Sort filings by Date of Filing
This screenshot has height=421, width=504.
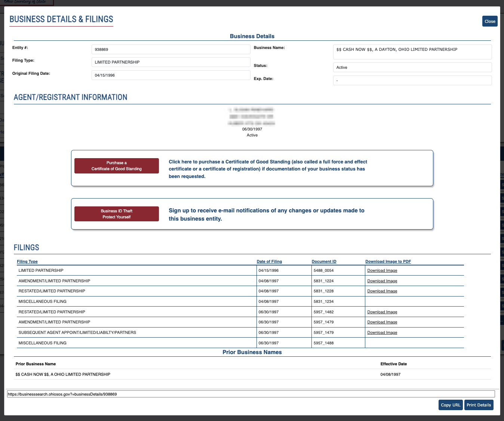tap(269, 261)
